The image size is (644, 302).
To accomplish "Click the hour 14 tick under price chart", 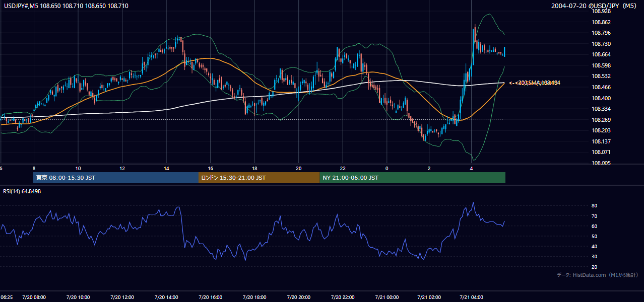I will coord(166,168).
